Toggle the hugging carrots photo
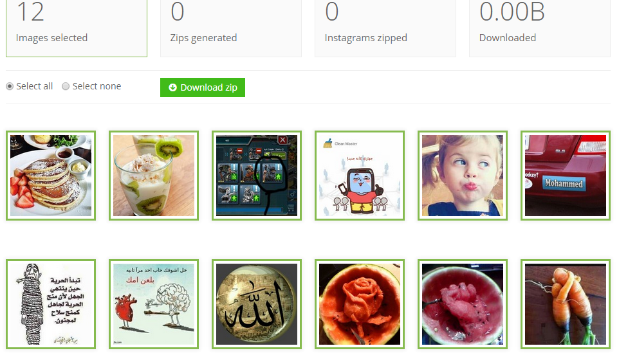 pyautogui.click(x=566, y=304)
